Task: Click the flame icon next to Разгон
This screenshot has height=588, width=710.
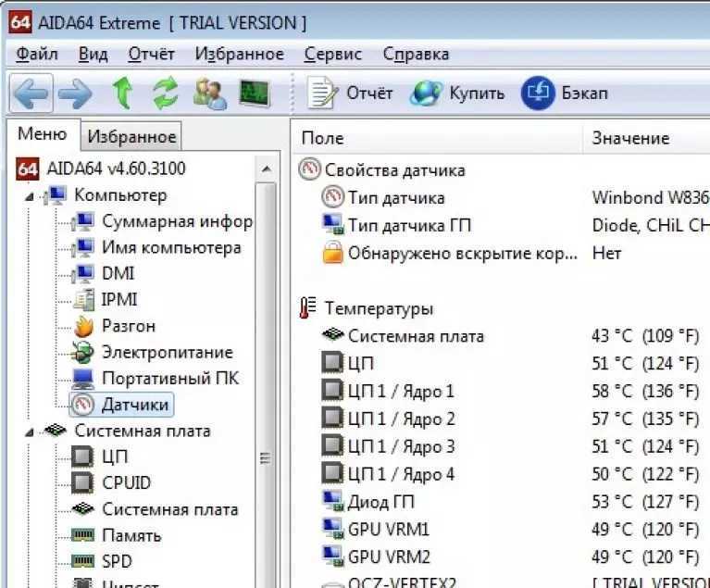Action: [83, 326]
